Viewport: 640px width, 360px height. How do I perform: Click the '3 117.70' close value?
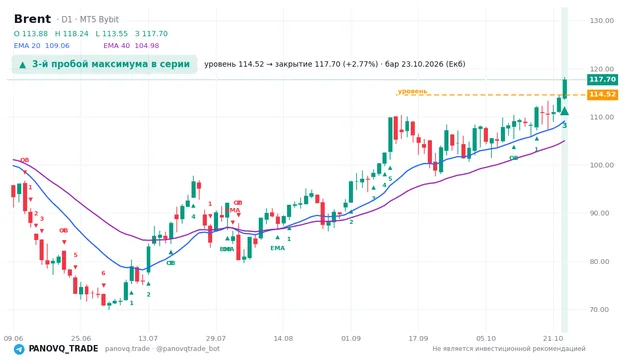click(151, 33)
